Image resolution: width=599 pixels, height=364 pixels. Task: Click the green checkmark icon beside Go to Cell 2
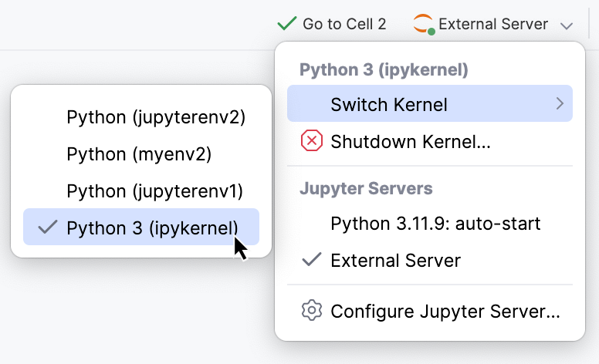coord(286,24)
